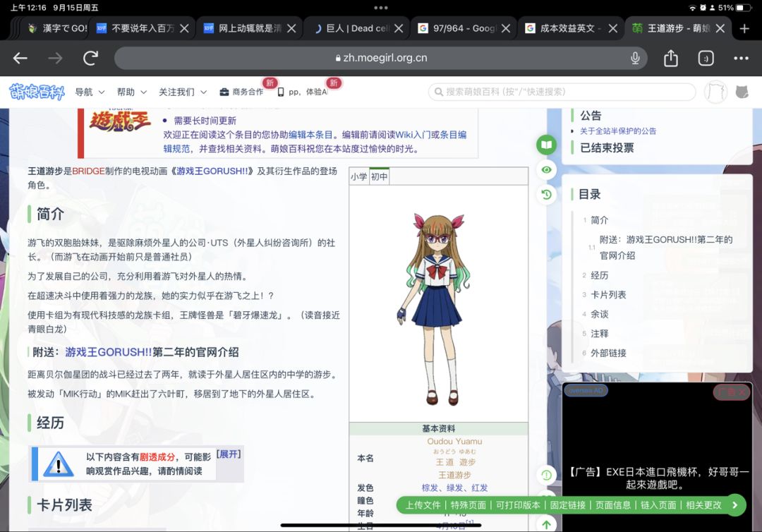This screenshot has height=532, width=762.
Task: Jump to 余谈 in table of contents
Action: [599, 315]
